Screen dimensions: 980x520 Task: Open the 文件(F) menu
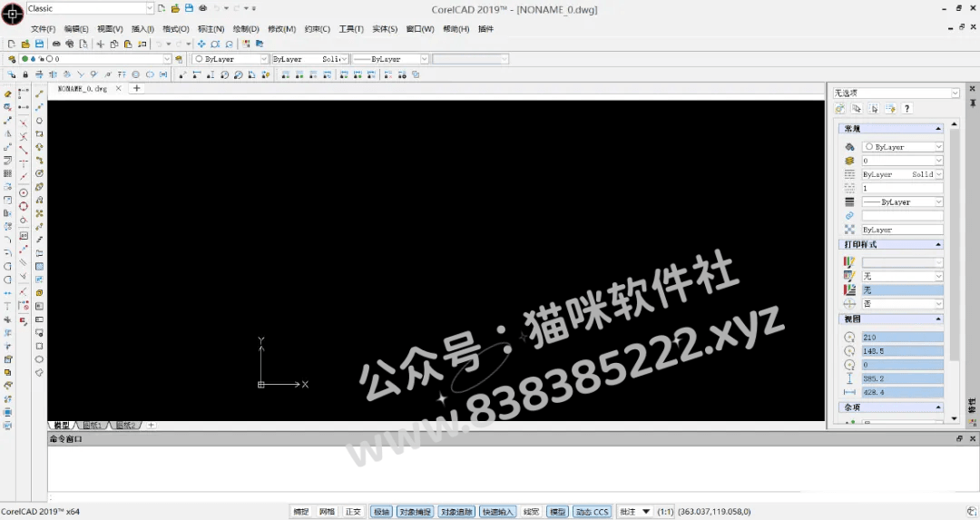(x=44, y=29)
